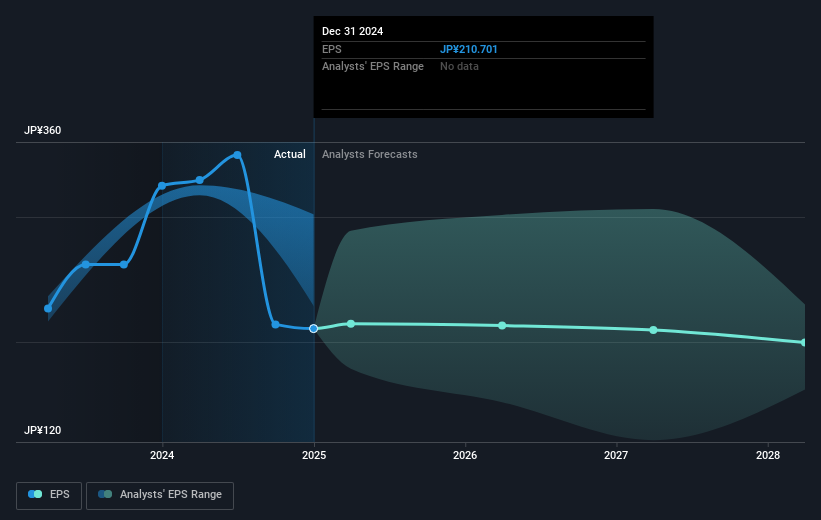Click the forecast point after 2027
821x520 pixels.
pyautogui.click(x=653, y=330)
